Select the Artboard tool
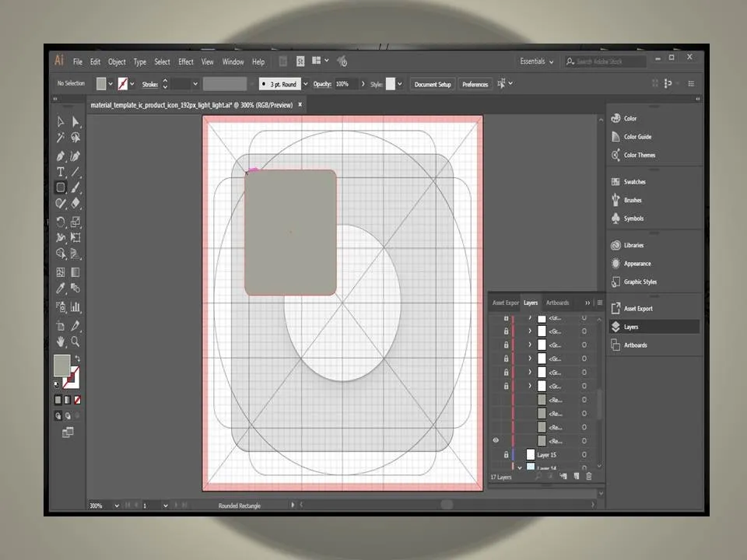 [61, 326]
